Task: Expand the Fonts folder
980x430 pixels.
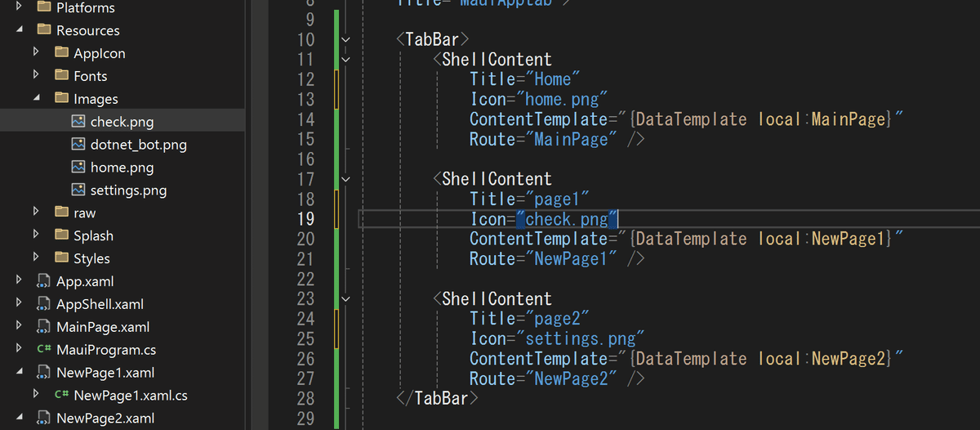Action: tap(36, 75)
